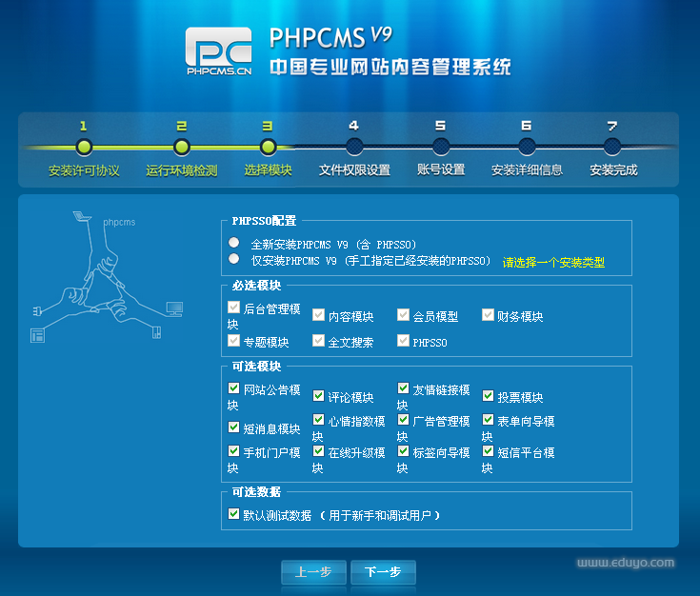Go back with 上一步 button

(313, 572)
